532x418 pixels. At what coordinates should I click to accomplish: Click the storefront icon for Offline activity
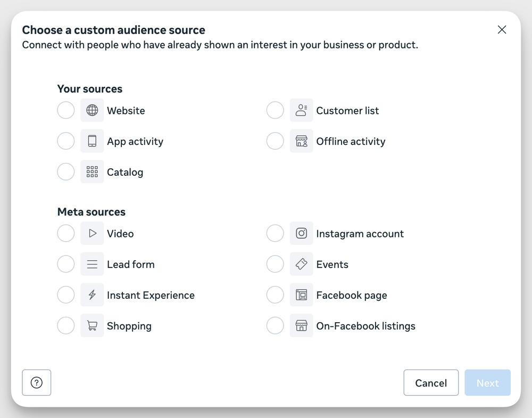(x=301, y=142)
